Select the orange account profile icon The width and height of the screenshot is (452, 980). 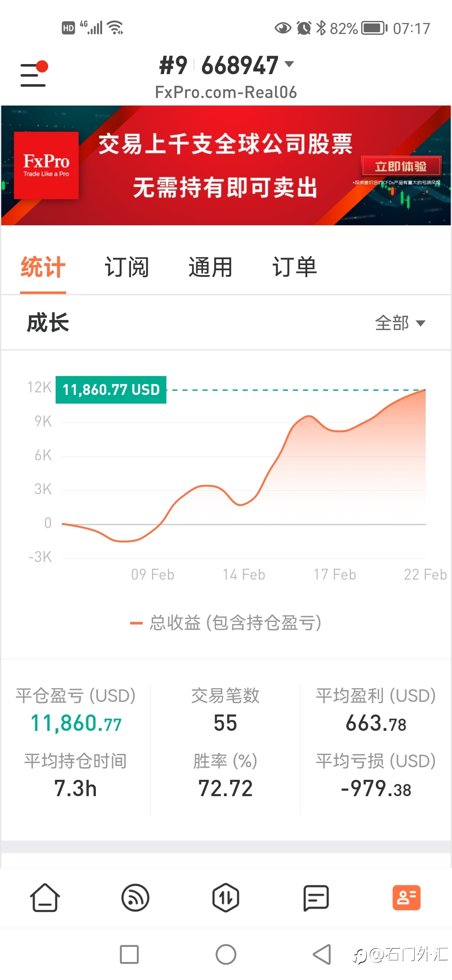coord(406,897)
